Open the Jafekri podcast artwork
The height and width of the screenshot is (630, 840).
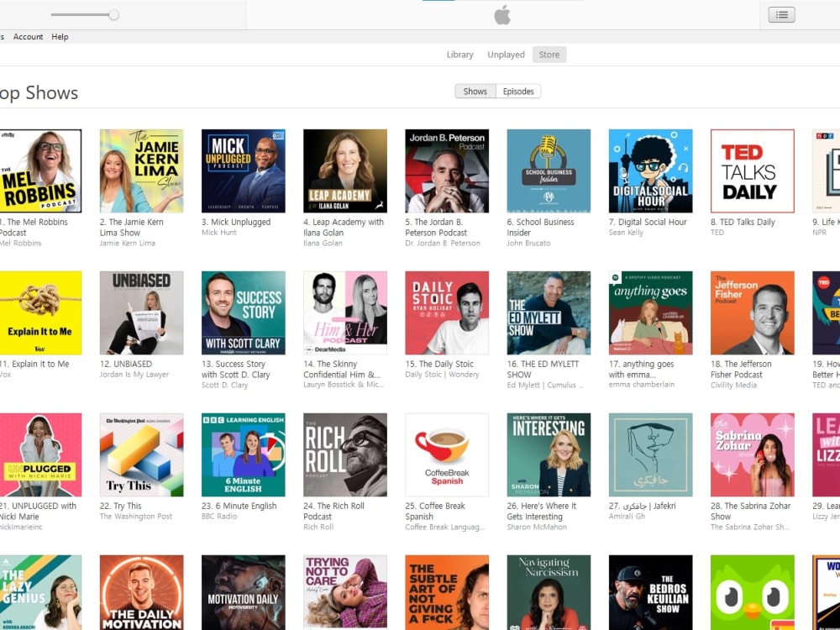(650, 454)
